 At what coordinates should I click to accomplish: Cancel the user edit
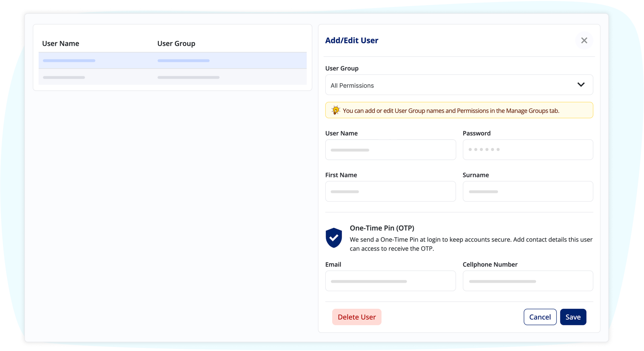pyautogui.click(x=540, y=317)
